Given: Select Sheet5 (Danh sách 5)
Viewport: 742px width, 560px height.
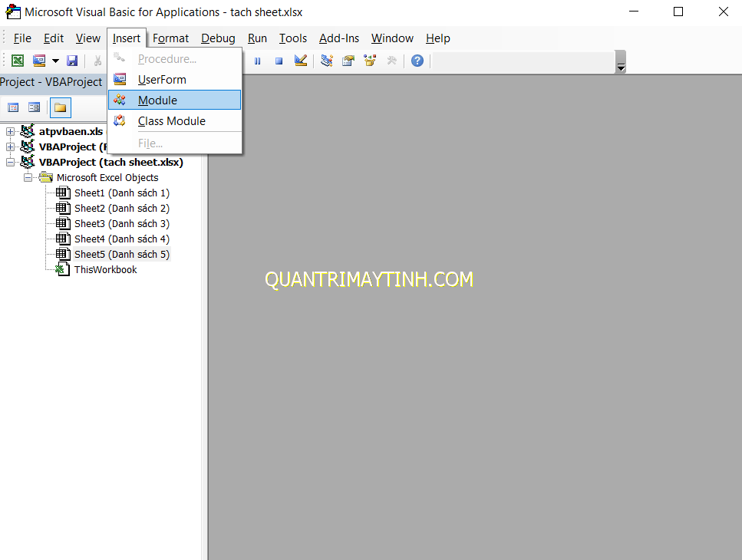Looking at the screenshot, I should [121, 255].
